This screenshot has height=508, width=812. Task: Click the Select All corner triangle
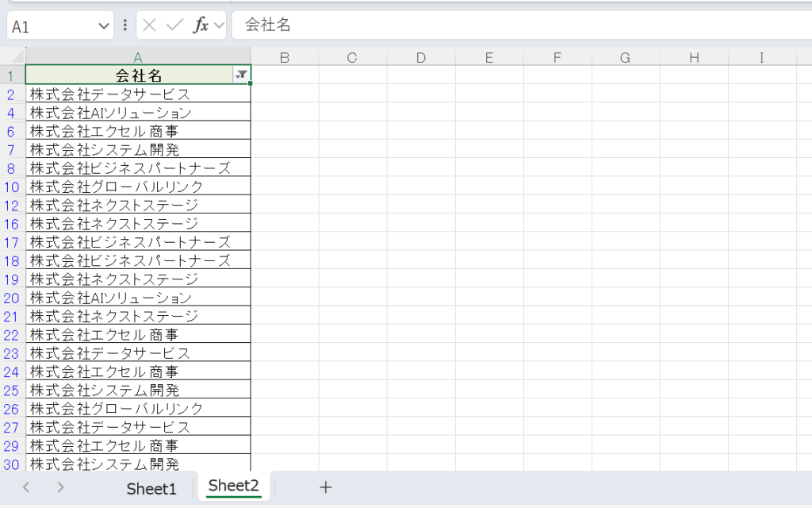[x=17, y=56]
